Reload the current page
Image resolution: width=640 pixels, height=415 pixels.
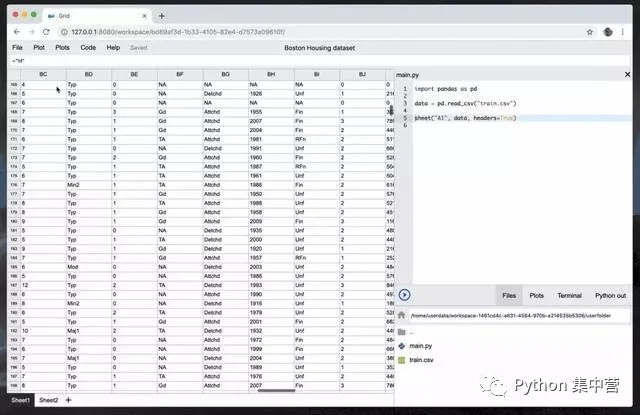(x=46, y=32)
